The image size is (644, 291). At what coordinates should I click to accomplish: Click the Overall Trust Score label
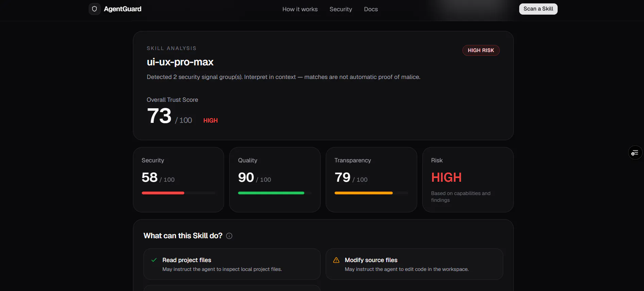[x=172, y=100]
